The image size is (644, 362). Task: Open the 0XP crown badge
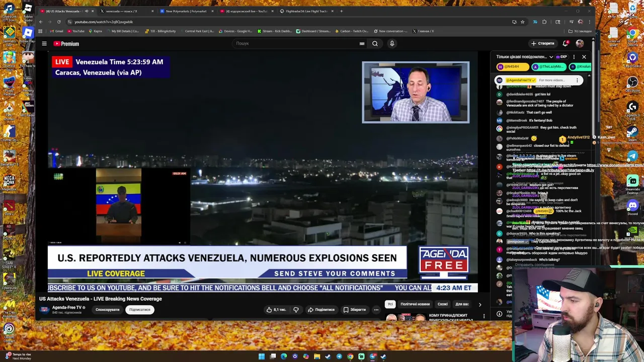click(562, 57)
